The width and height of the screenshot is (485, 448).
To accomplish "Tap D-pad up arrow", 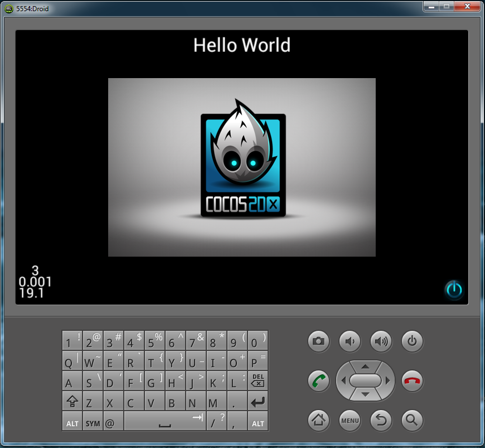I will coord(365,367).
